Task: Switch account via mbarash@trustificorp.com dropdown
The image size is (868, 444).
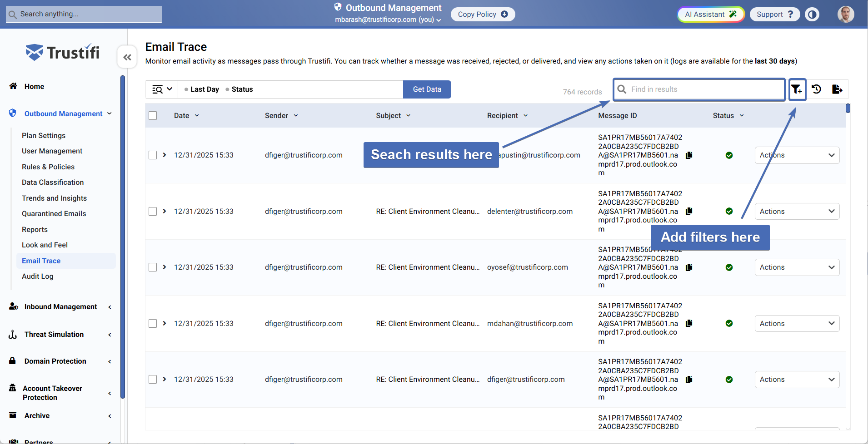Action: [388, 20]
